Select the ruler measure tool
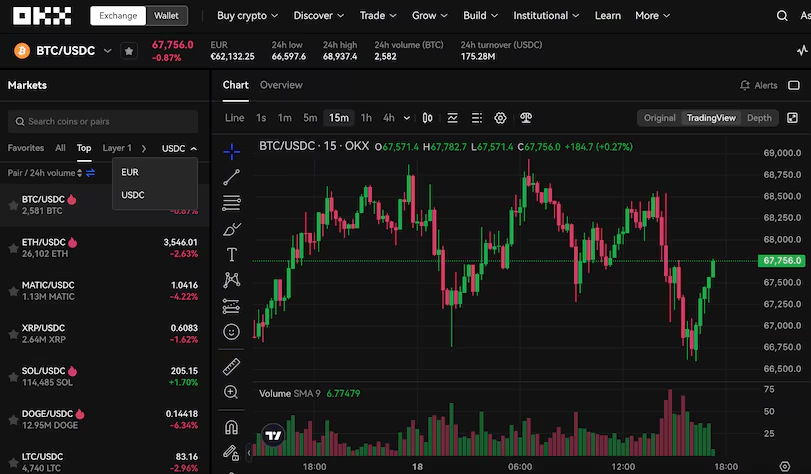Image resolution: width=811 pixels, height=474 pixels. click(x=231, y=366)
